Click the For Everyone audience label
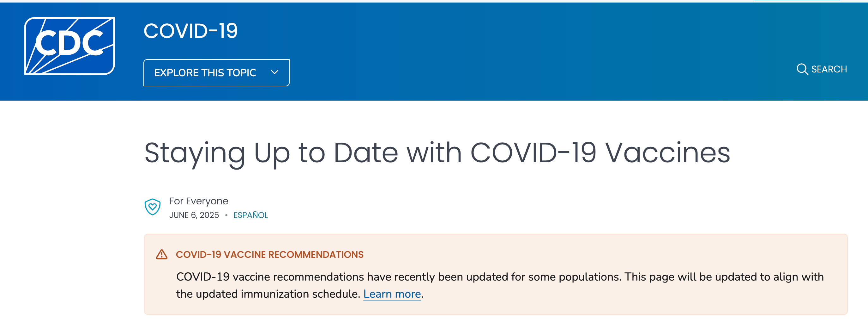 tap(198, 201)
